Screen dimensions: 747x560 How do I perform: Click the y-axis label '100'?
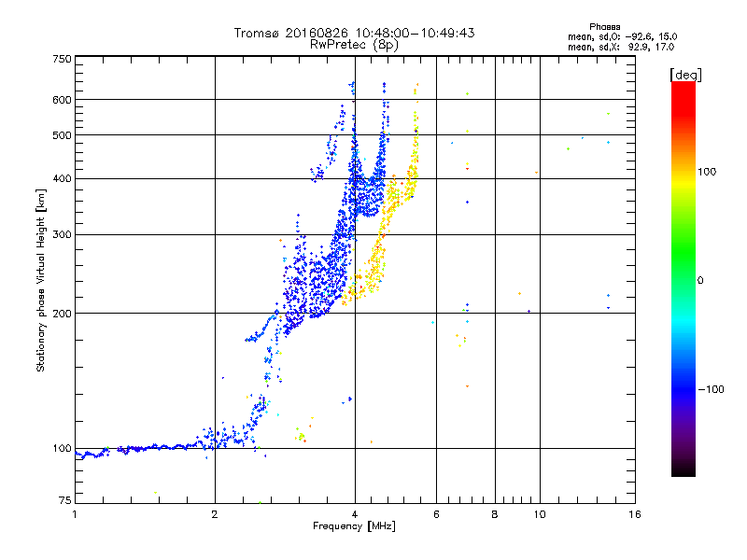coord(62,449)
